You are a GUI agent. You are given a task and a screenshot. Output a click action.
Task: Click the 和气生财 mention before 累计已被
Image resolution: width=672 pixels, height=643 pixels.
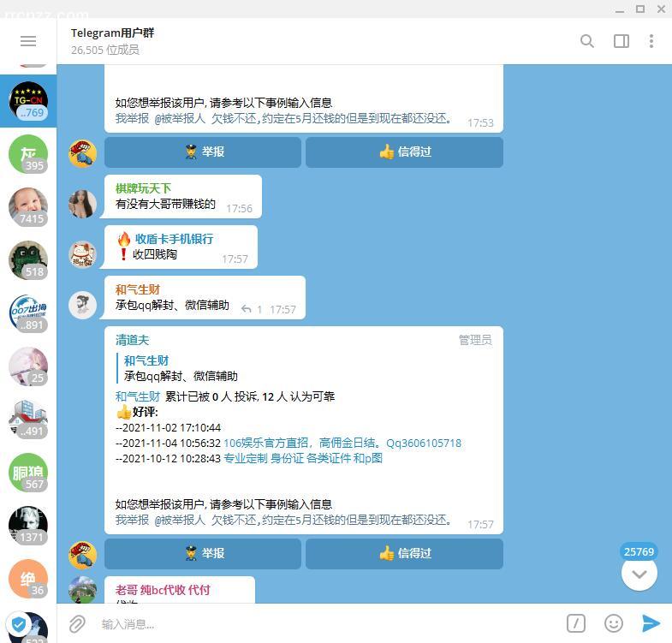(x=138, y=396)
